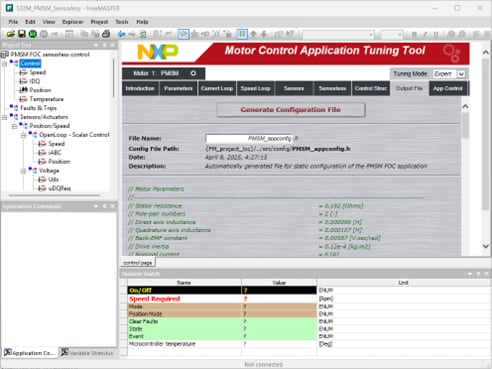
Task: Click the highlighted pause-bars toolbar icon
Action: click(242, 34)
